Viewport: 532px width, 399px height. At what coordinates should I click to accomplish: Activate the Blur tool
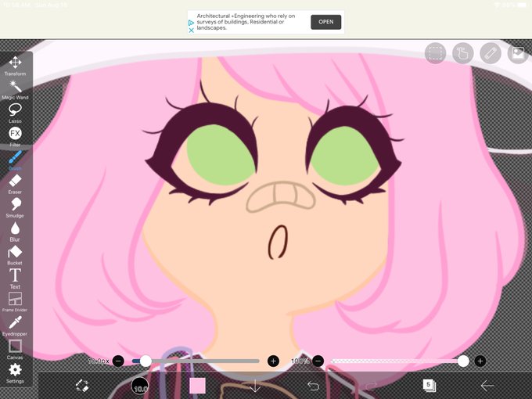coord(16,232)
